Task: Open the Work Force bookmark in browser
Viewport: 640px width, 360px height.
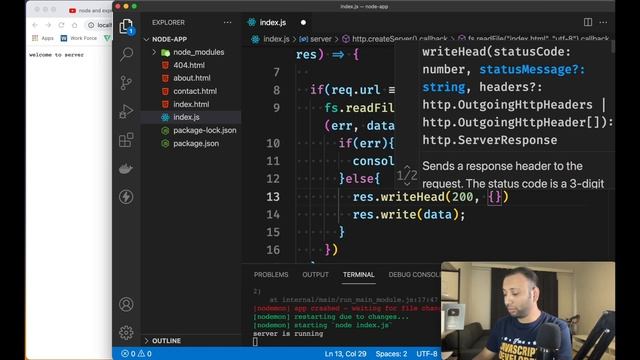Action: [x=79, y=38]
